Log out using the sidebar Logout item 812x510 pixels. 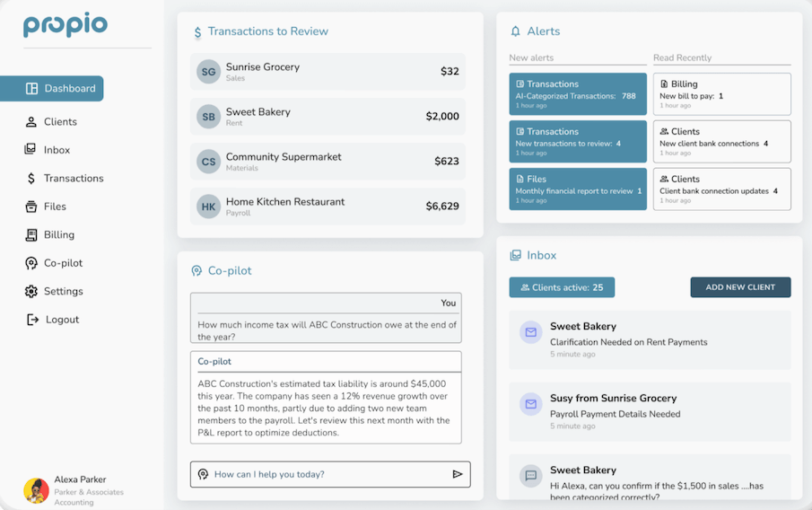(x=62, y=320)
